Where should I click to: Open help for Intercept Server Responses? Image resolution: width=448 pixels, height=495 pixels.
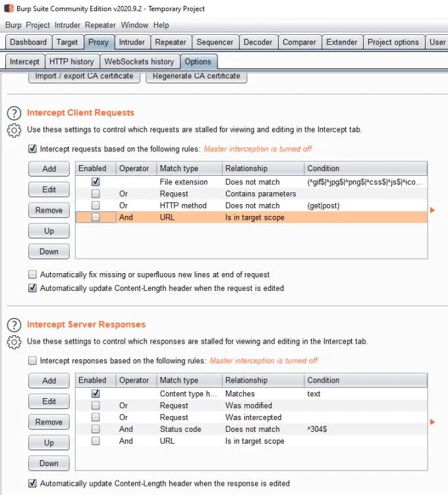tap(14, 325)
